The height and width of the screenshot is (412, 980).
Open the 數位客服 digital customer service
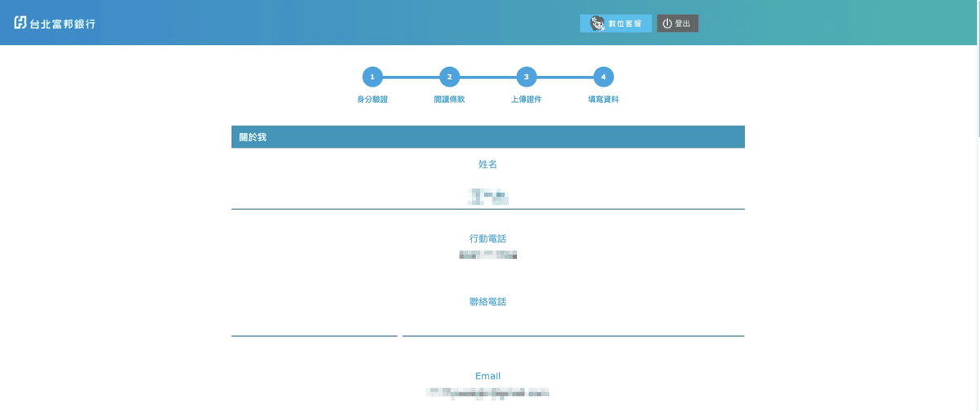pos(616,24)
